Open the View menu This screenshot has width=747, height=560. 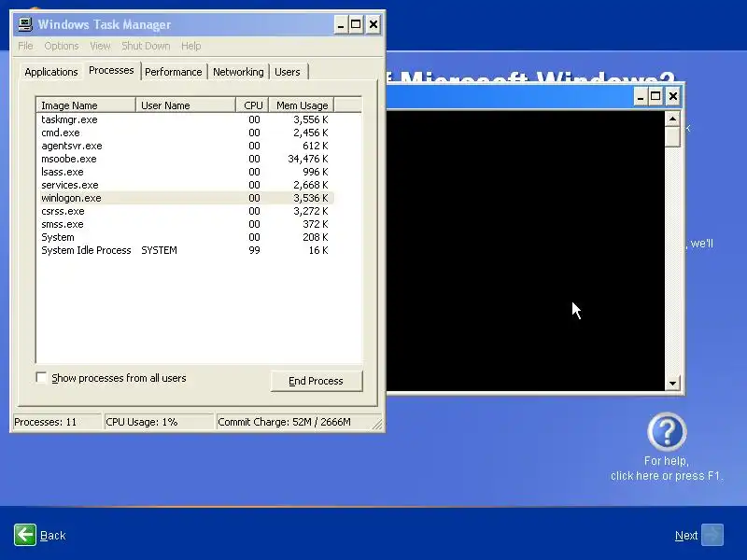click(100, 46)
